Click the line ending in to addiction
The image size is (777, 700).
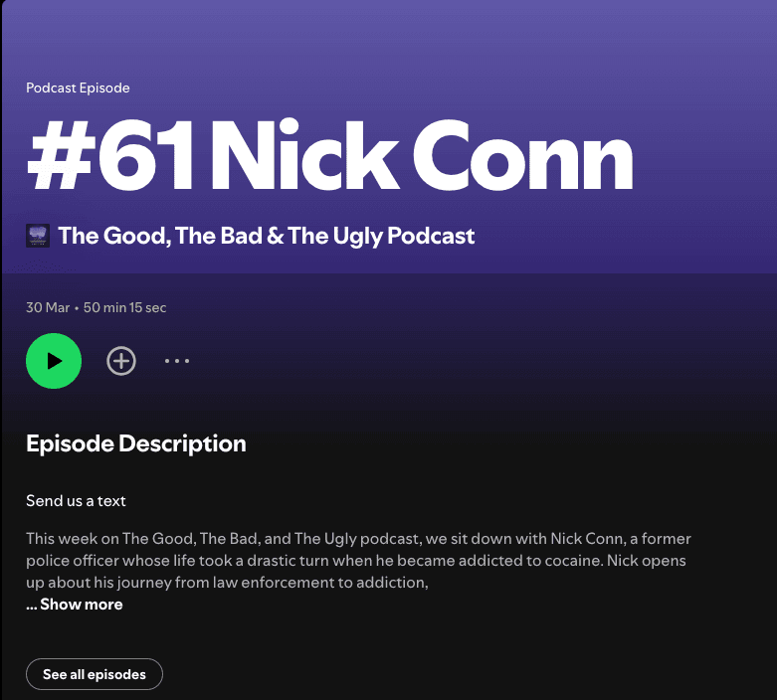227,582
